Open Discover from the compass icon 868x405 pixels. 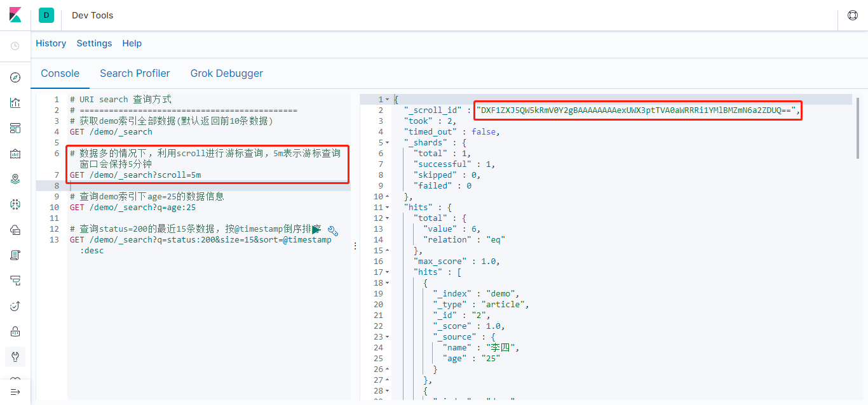coord(15,77)
